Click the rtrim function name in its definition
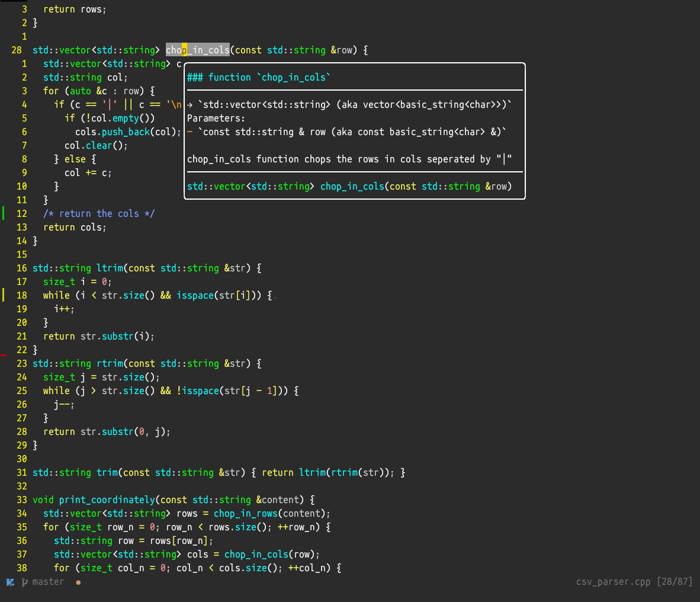700x602 pixels. (110, 364)
